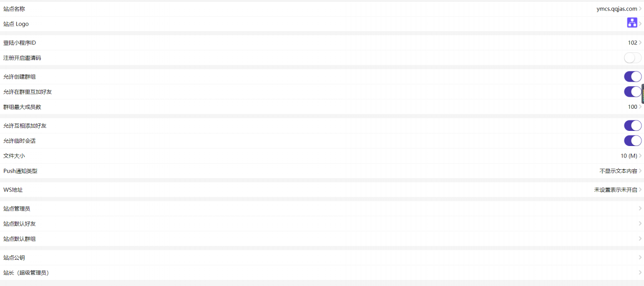Click the chevron arrow beside 站点 Logo
Screen dimensions: 644x286
coord(640,24)
